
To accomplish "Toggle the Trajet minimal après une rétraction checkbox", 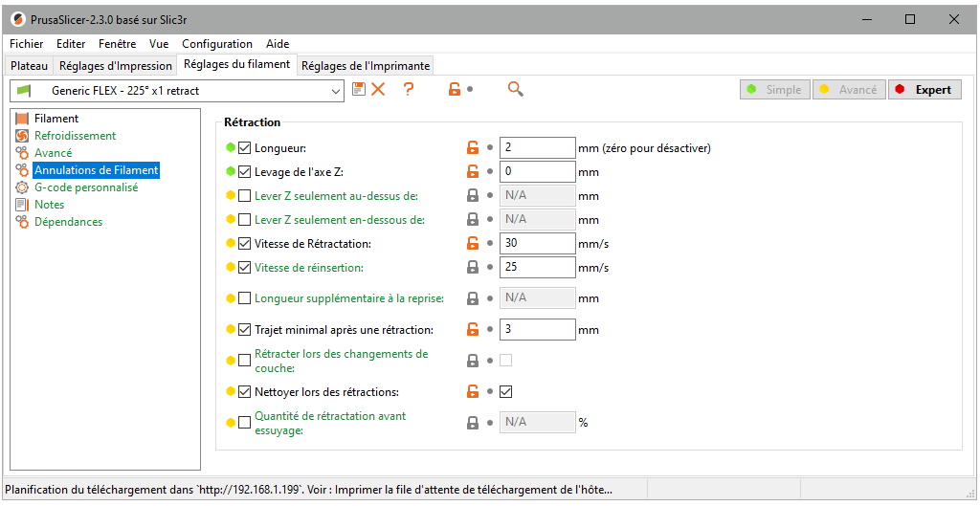I will 245,330.
